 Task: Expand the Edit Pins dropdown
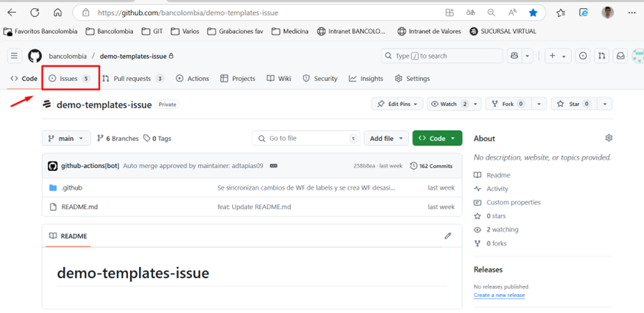[x=397, y=104]
